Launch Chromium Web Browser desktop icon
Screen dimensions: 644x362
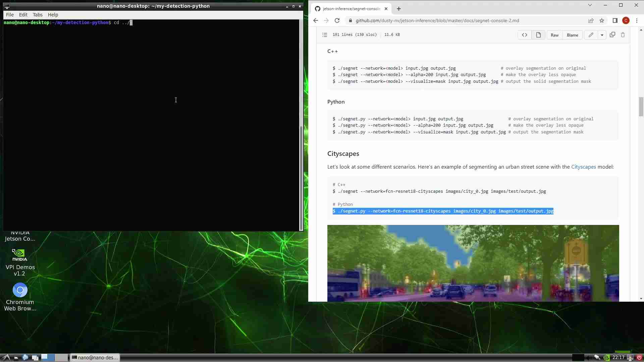coord(20,290)
